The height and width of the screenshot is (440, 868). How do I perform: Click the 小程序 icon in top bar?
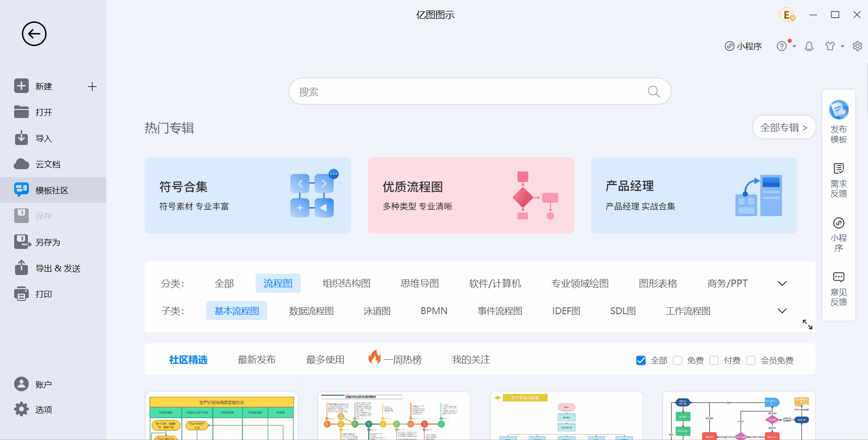point(730,46)
